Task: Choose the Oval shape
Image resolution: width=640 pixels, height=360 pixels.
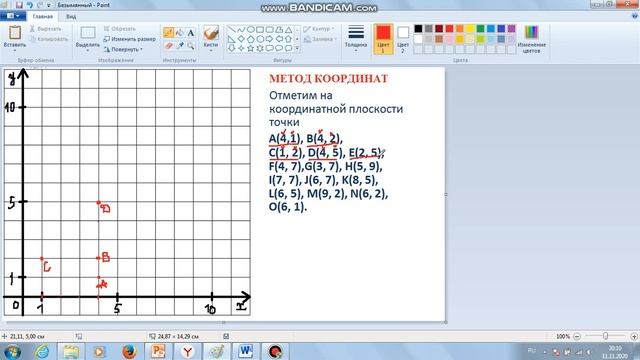Action: [x=251, y=30]
